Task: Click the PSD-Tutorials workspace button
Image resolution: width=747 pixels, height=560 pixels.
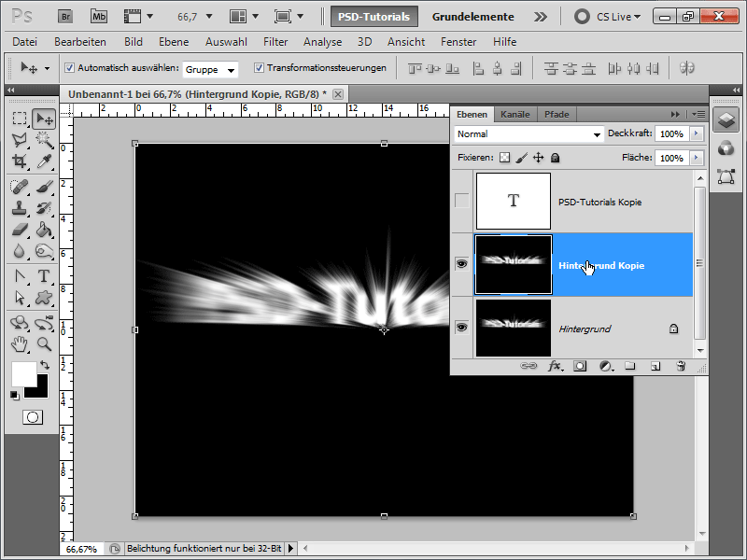Action: tap(373, 16)
